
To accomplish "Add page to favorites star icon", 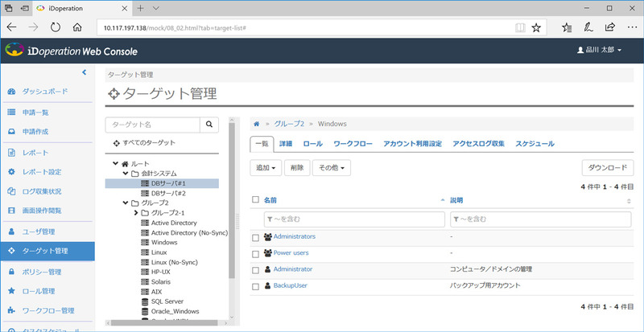I will [536, 28].
